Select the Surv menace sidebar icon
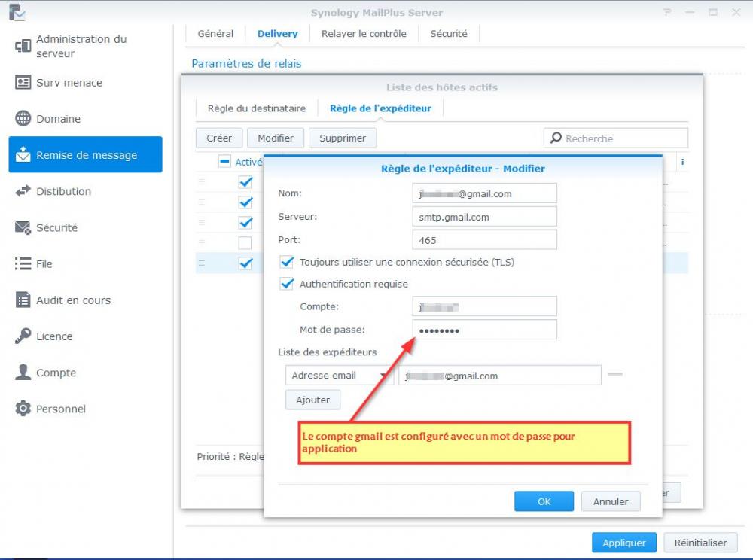 pos(23,83)
